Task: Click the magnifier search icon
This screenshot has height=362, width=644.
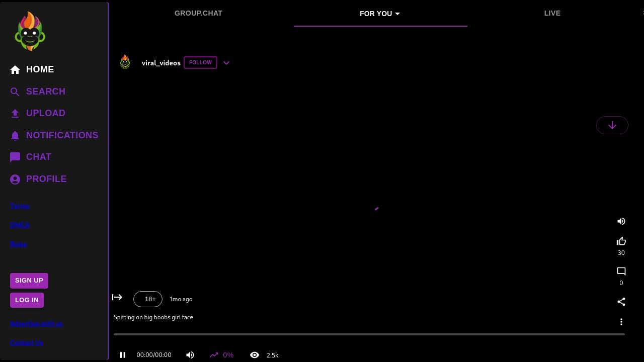Action: [x=15, y=92]
